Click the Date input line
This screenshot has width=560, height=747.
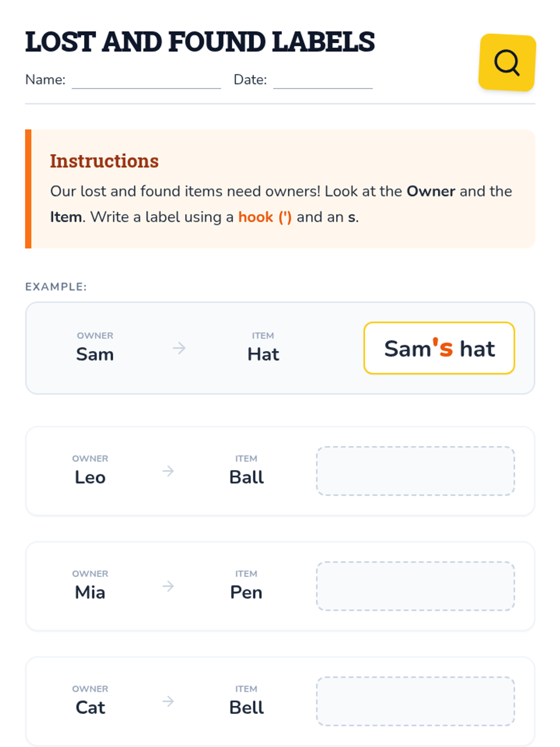(322, 81)
